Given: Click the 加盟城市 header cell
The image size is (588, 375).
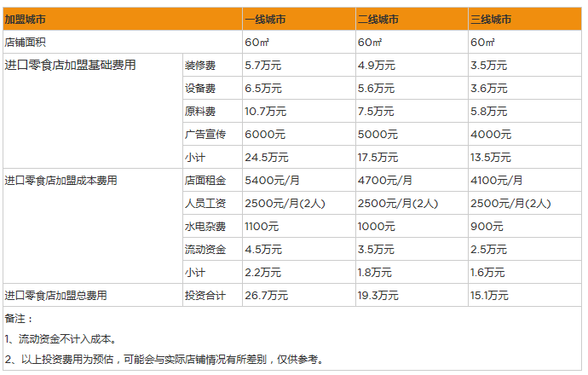Looking at the screenshot, I should pyautogui.click(x=25, y=19).
